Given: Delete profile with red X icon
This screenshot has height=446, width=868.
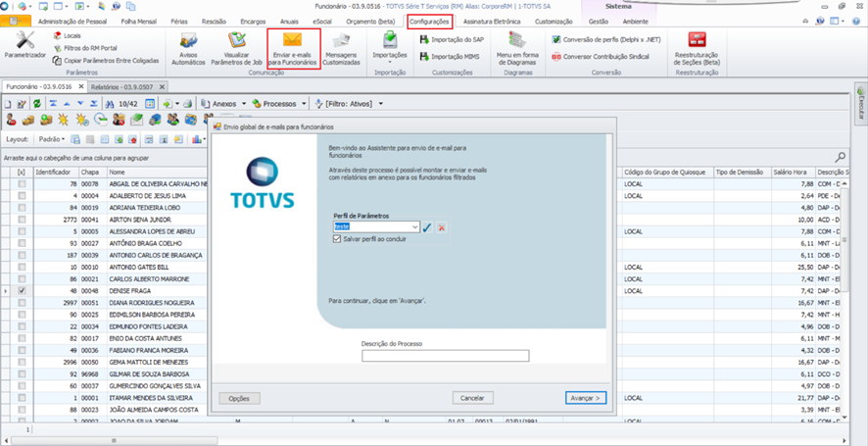Looking at the screenshot, I should (441, 227).
